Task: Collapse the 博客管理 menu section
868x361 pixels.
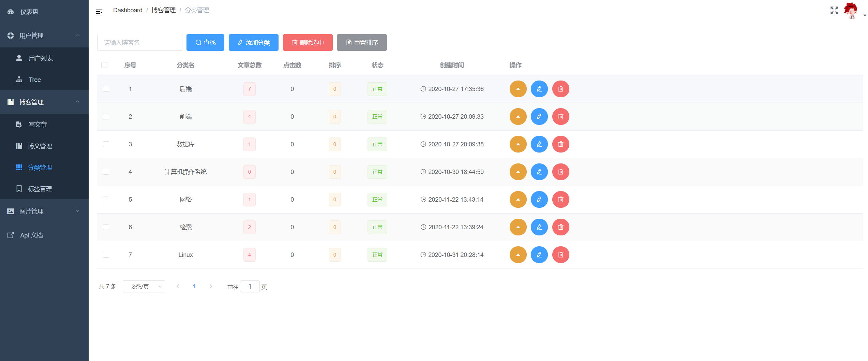Action: pos(44,102)
